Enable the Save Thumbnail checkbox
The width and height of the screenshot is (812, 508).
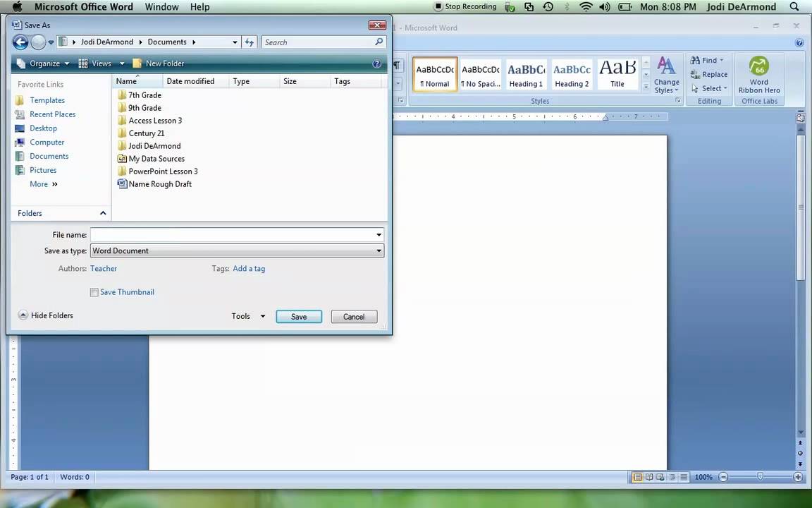[x=94, y=292]
